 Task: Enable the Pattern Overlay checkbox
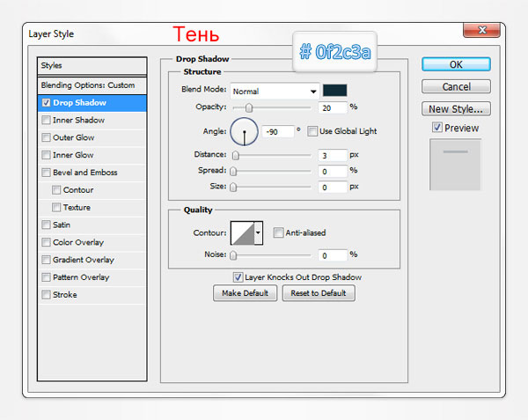46,277
